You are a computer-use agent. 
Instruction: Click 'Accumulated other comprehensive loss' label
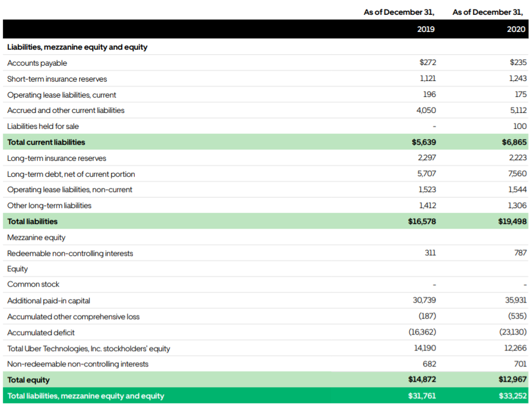click(x=73, y=317)
